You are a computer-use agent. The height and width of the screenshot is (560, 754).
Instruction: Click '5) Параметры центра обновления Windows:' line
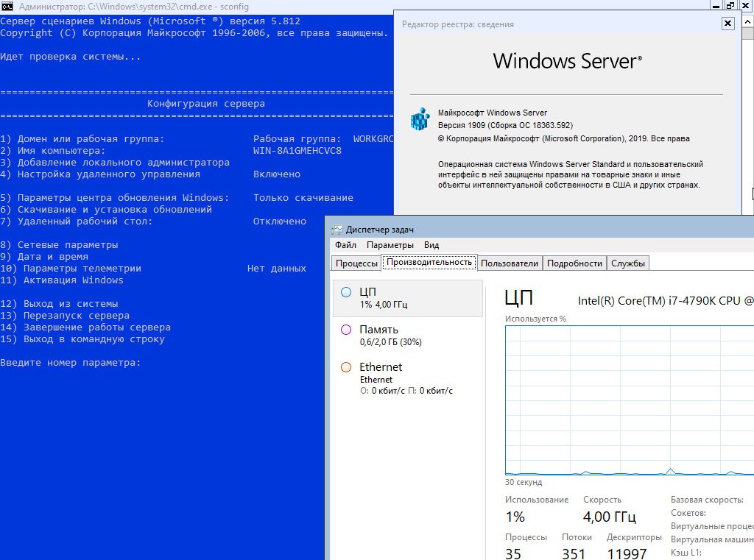[x=115, y=198]
